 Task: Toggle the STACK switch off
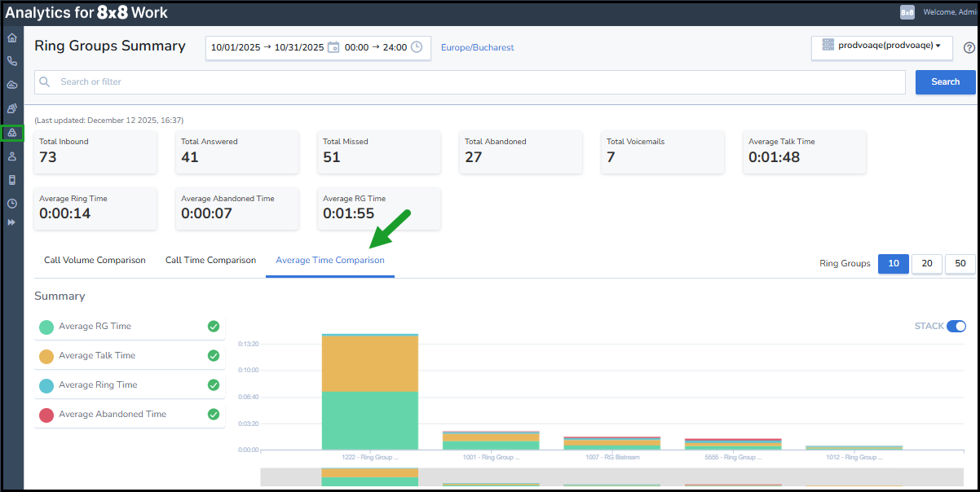coord(956,327)
